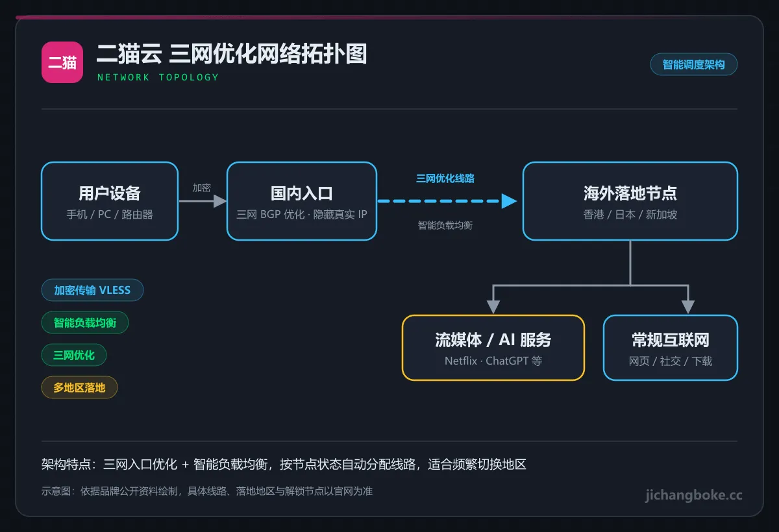This screenshot has width=779, height=532.
Task: Click the 手机 / PC / 路由器 text
Action: 110,214
